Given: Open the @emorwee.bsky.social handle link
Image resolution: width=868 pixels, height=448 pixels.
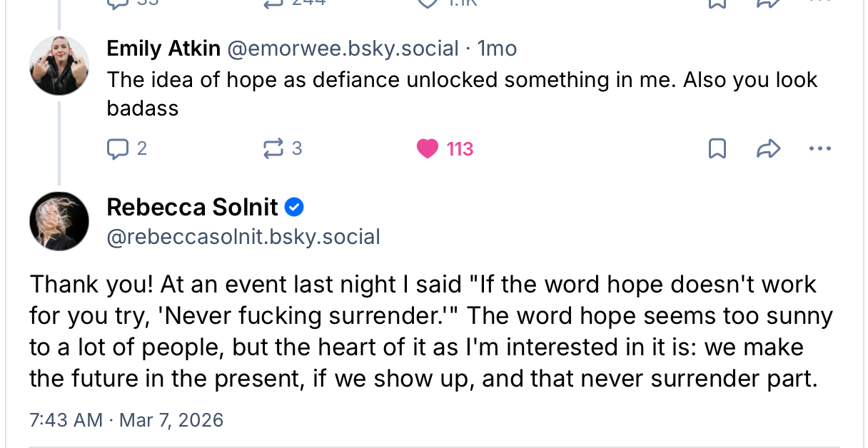Looking at the screenshot, I should 343,49.
